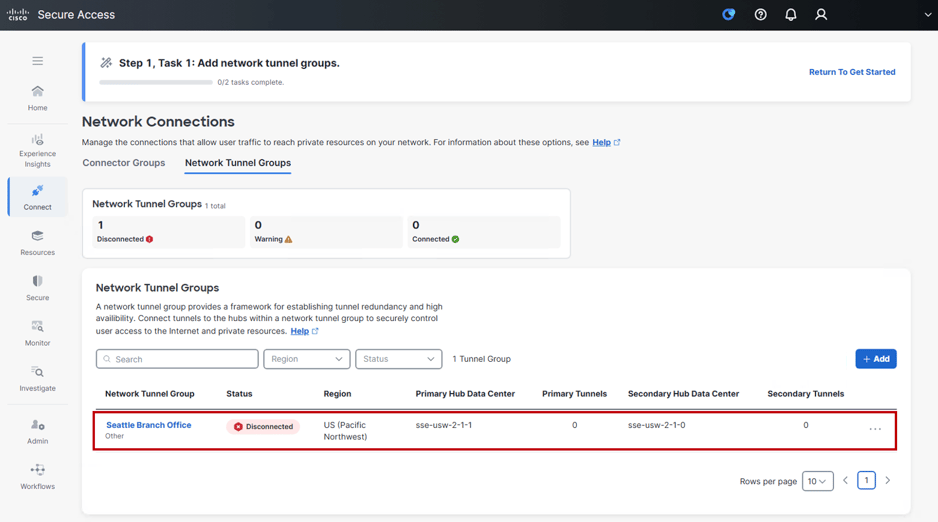Screen dimensions: 938x522
Task: Click the Add tunnel group button
Action: click(875, 359)
